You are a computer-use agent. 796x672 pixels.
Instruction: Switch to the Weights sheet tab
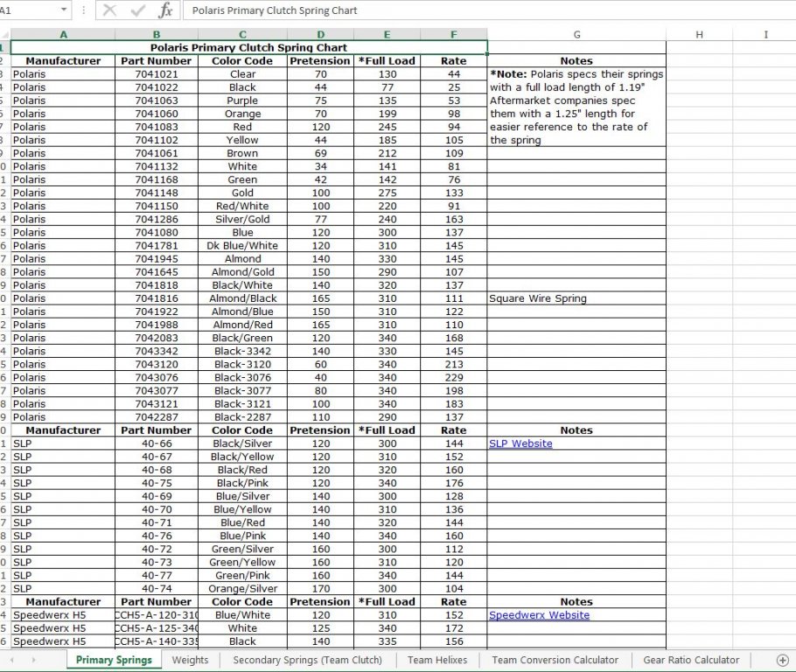(190, 660)
